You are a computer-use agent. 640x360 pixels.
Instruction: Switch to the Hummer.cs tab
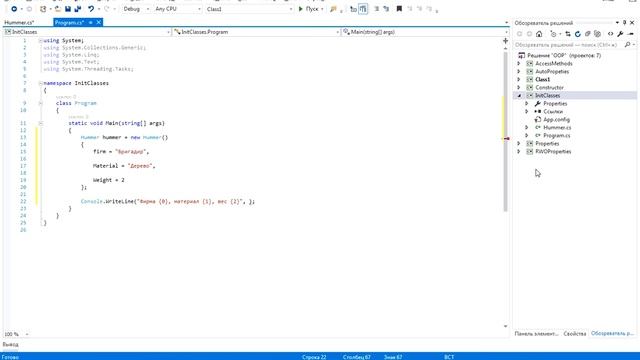[19, 22]
